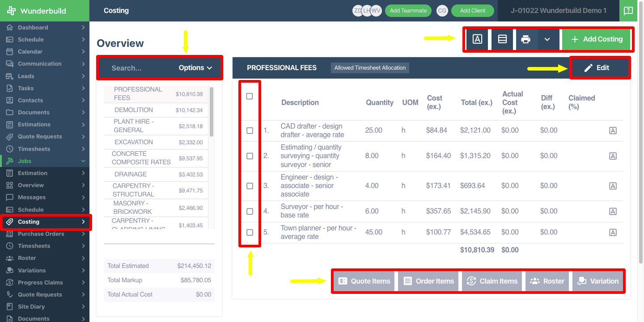Viewport: 644px width, 322px height.
Task: Click the Add Costing button
Action: coord(596,39)
